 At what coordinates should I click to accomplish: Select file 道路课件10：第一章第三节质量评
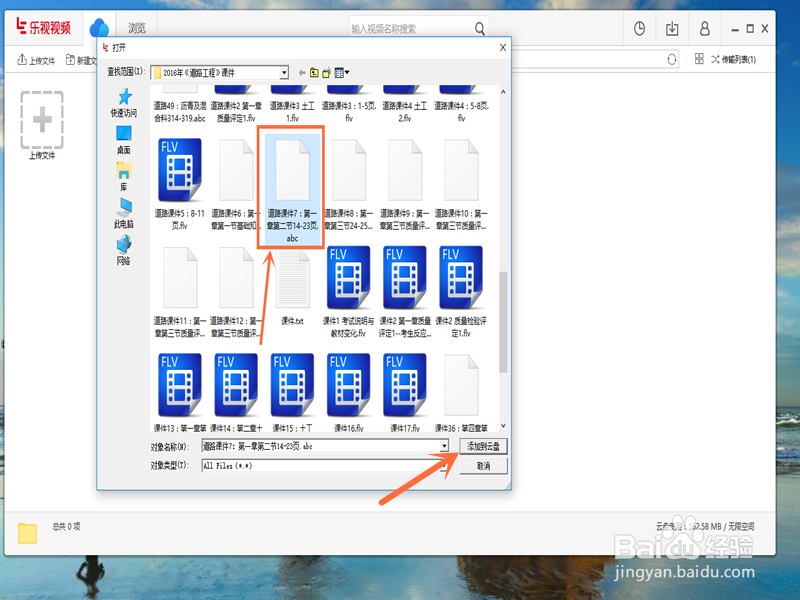click(461, 184)
